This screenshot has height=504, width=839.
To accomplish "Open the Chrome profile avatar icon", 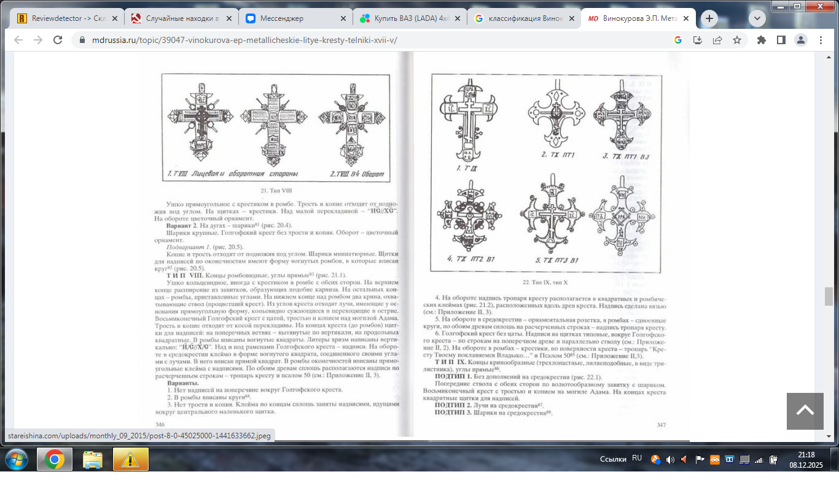I will click(x=800, y=40).
